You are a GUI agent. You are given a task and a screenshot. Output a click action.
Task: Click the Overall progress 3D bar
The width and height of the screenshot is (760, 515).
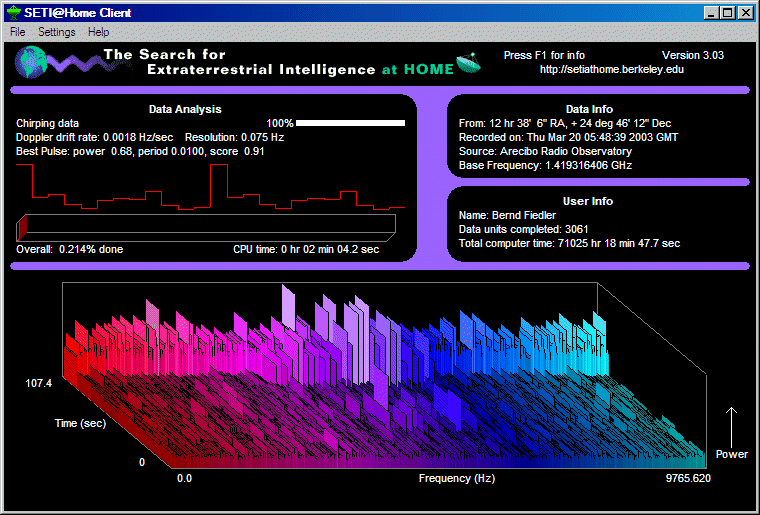pyautogui.click(x=206, y=227)
